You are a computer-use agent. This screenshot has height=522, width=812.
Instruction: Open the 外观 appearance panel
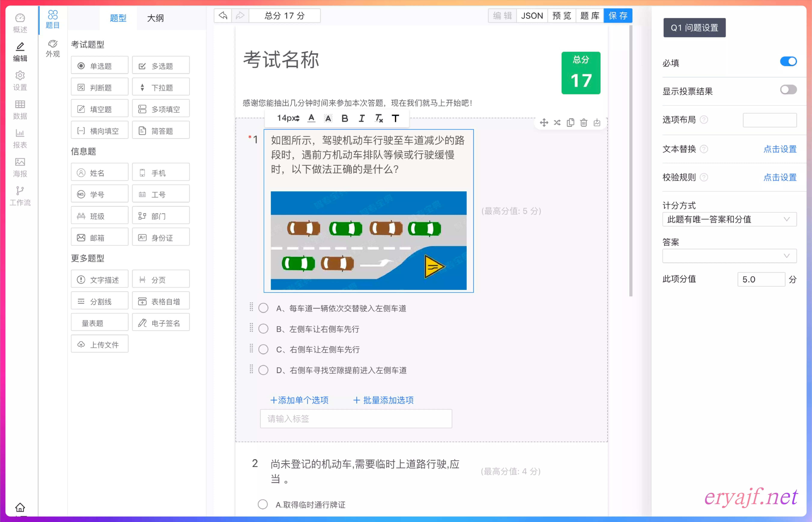point(53,49)
